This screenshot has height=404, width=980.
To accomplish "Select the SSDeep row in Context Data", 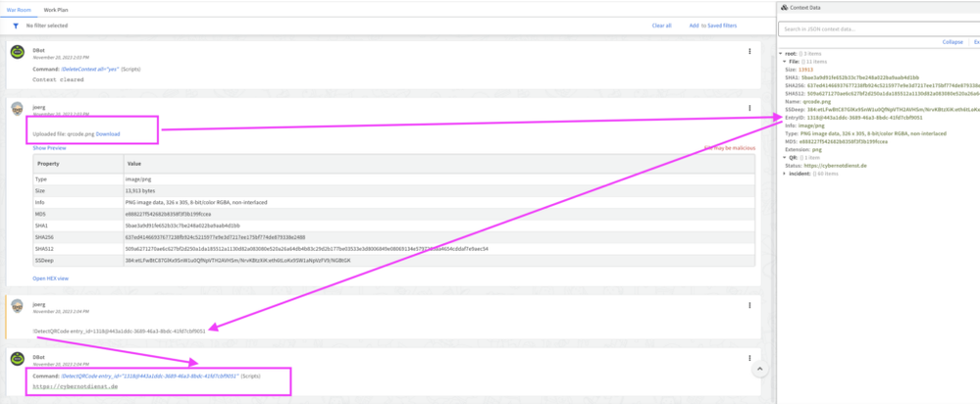I will click(x=883, y=109).
